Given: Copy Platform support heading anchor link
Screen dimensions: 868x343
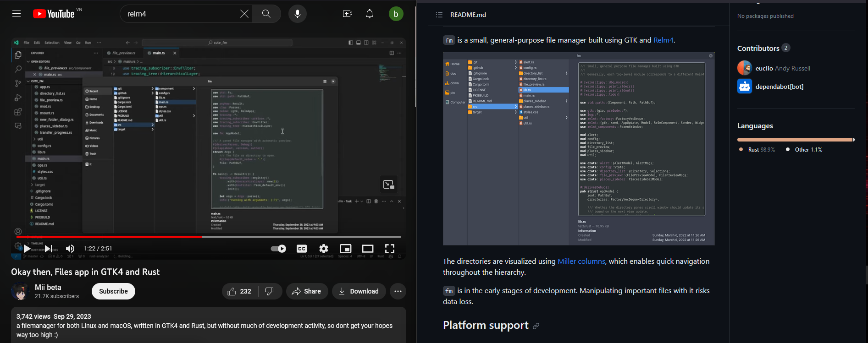Looking at the screenshot, I should (x=536, y=326).
